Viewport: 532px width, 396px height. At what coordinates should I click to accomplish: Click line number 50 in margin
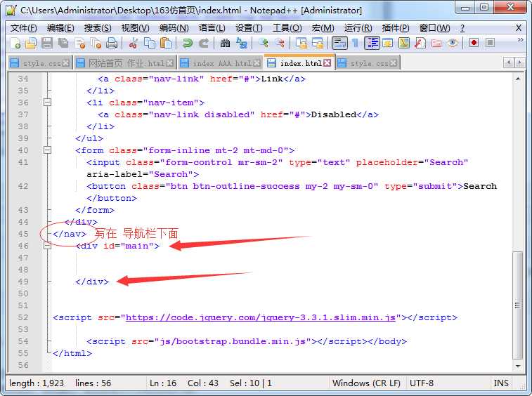[x=23, y=293]
